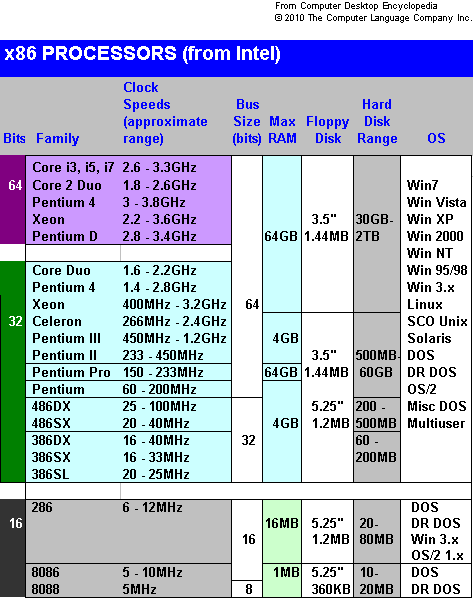Click the 5.25" 360KB floppy disk cell
Image resolution: width=473 pixels, height=602 pixels.
click(327, 581)
